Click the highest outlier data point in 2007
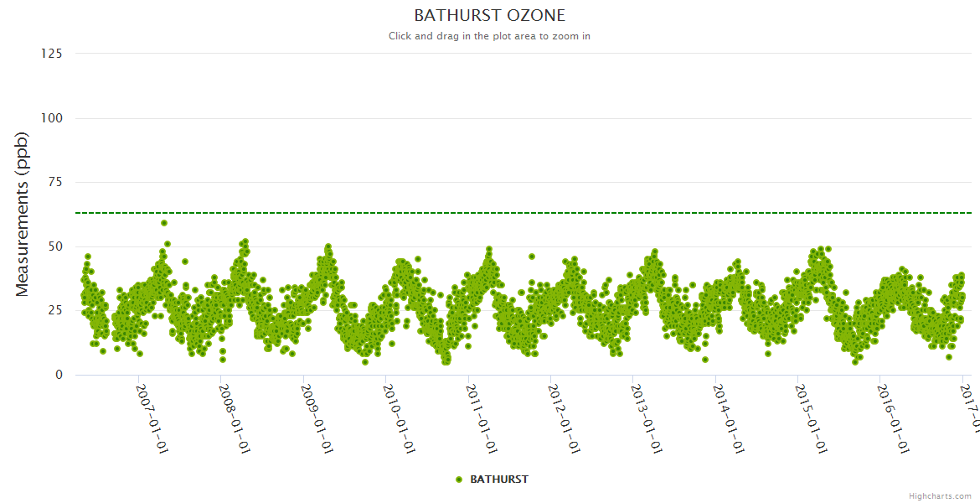Viewport: 980px width, 503px height. [164, 223]
